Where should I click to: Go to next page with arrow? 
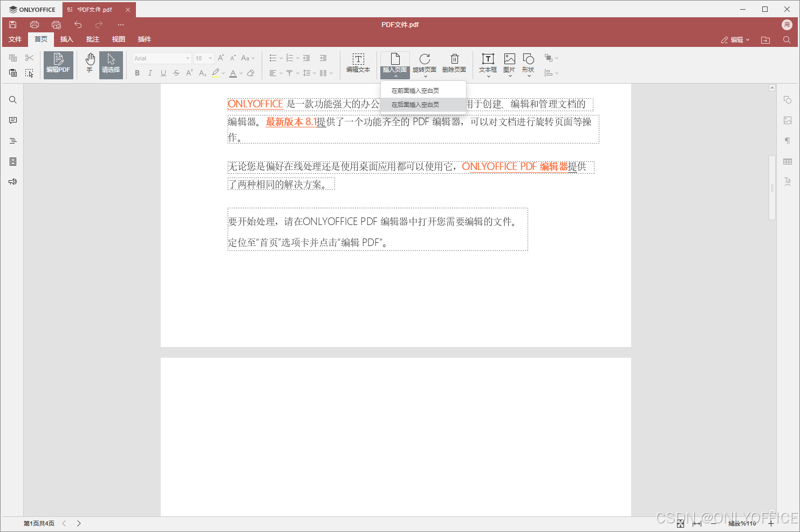[x=79, y=523]
